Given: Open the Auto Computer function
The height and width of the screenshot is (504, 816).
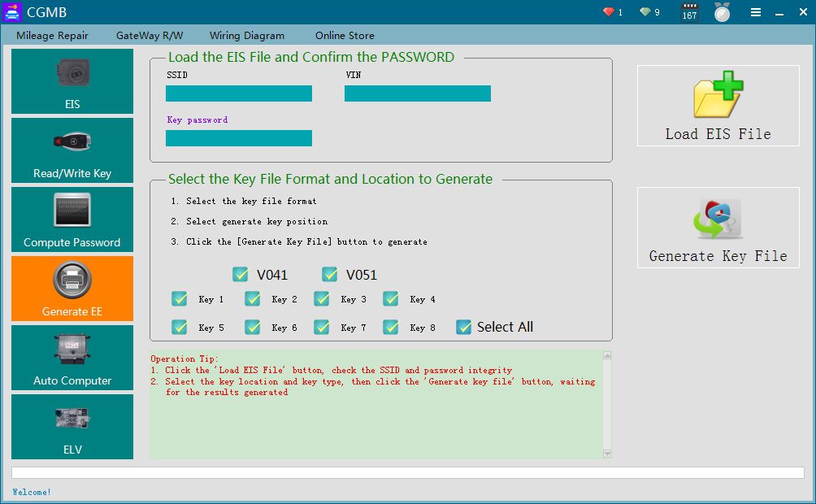Looking at the screenshot, I should tap(72, 357).
